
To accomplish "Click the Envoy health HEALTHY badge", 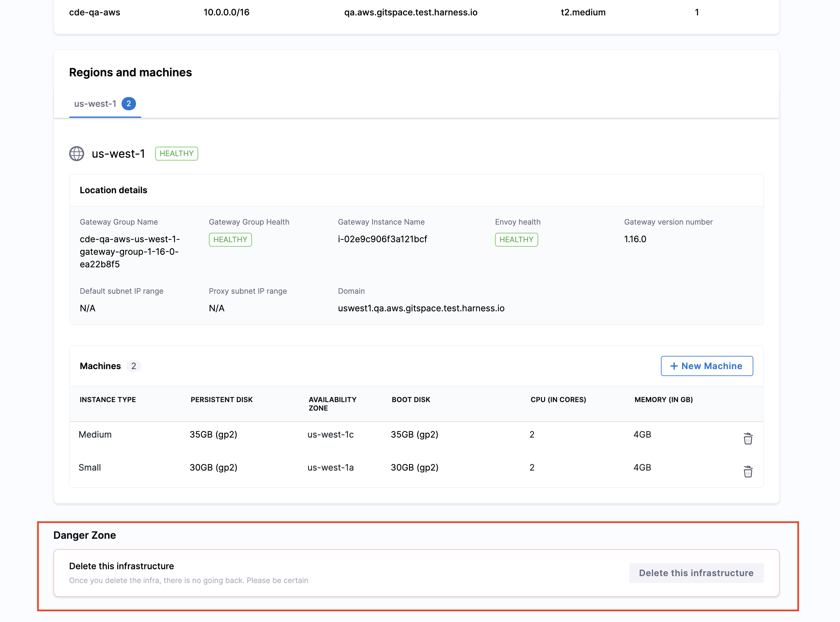I will coord(516,239).
